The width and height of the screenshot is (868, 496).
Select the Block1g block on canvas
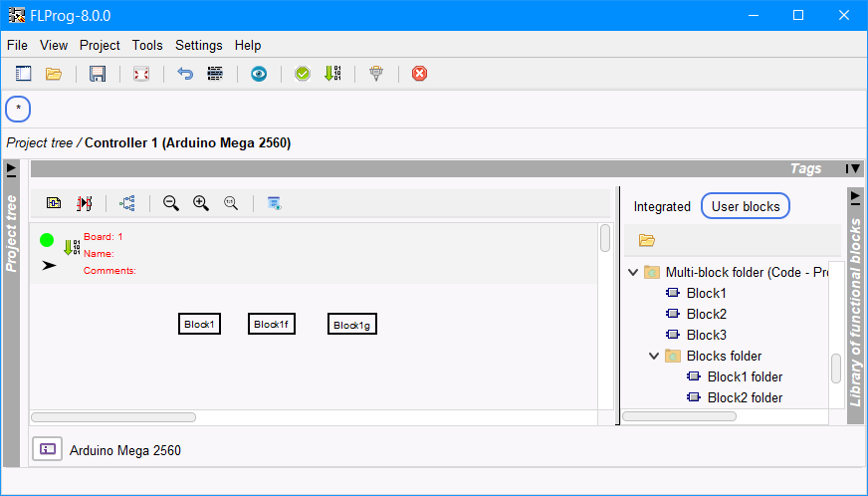352,325
